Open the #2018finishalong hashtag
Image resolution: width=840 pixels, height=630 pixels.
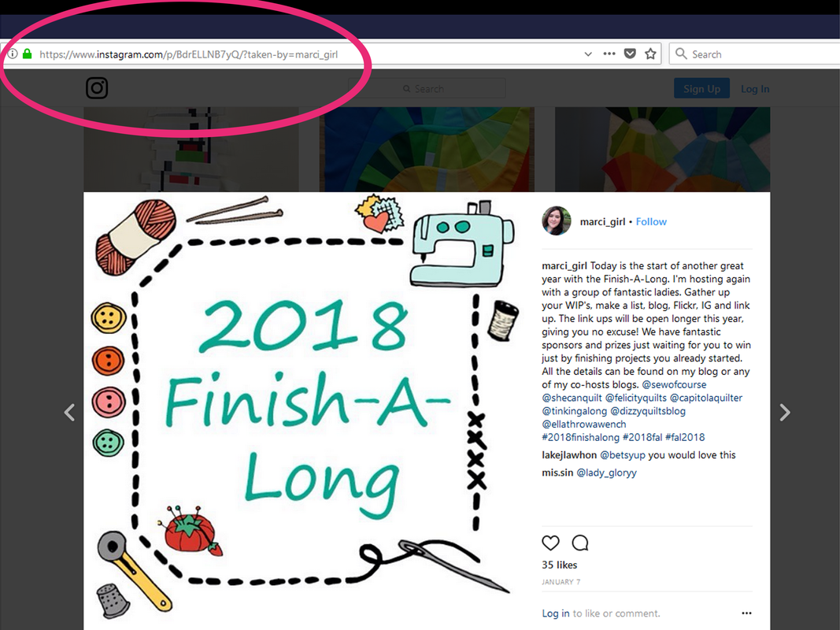click(x=580, y=437)
